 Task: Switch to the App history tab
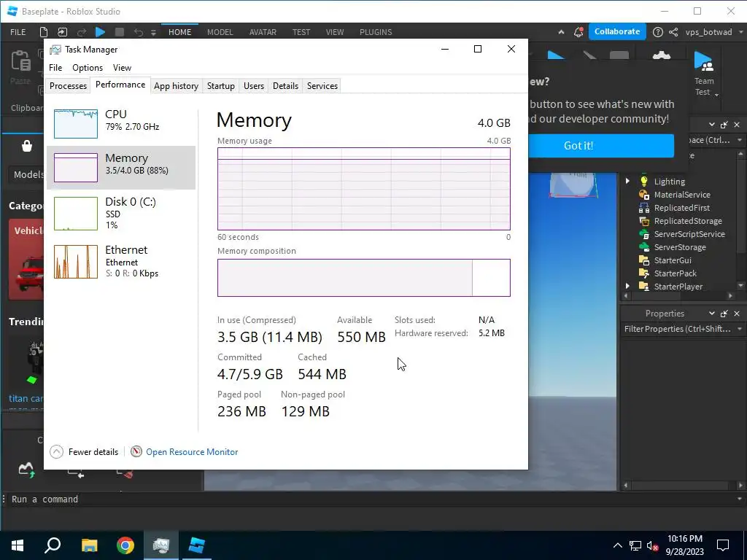point(176,86)
